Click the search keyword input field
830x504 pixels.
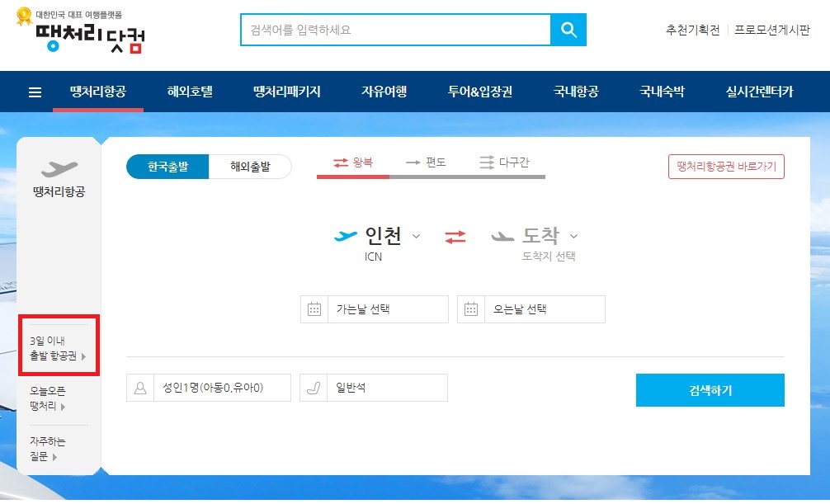click(388, 30)
